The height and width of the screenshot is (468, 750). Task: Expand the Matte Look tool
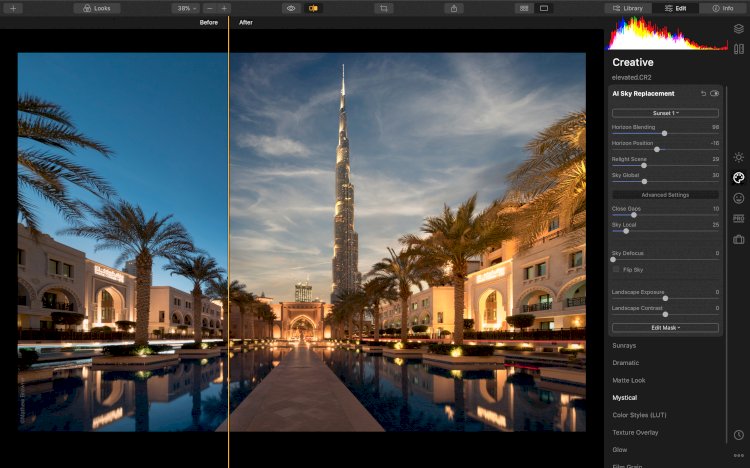coord(629,380)
